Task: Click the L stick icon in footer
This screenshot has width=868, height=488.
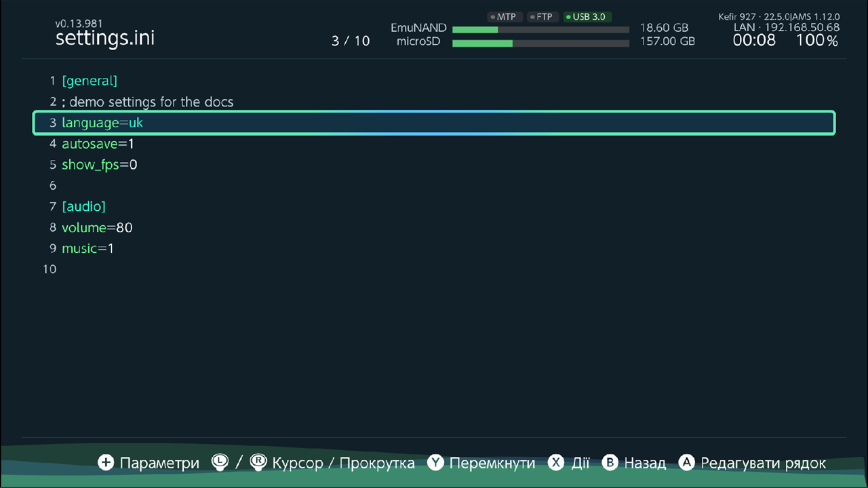Action: [220, 462]
